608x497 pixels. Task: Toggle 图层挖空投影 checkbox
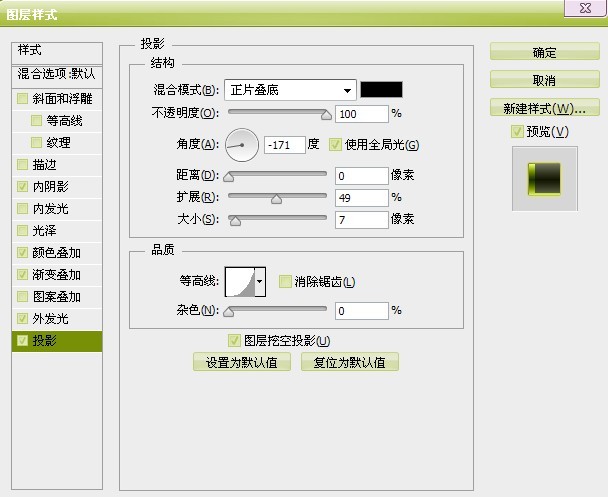pyautogui.click(x=234, y=341)
